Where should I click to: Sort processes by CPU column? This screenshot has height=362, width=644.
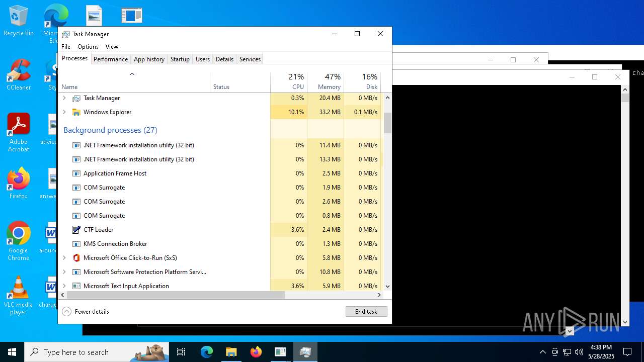(x=289, y=82)
